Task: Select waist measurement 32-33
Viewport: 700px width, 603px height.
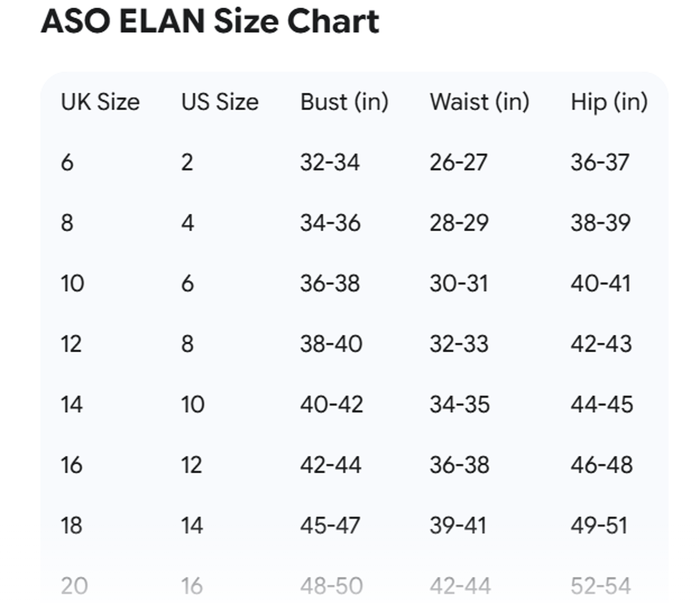Action: (x=459, y=344)
